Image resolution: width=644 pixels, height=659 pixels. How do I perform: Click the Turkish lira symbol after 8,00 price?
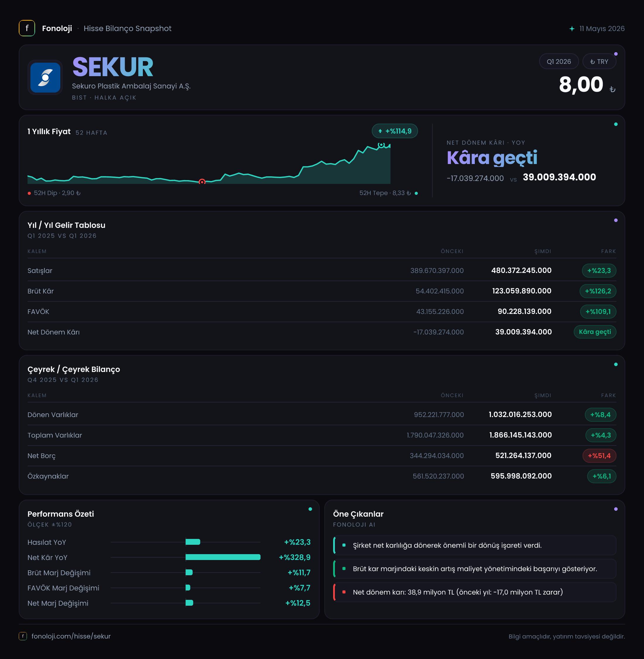coord(612,89)
